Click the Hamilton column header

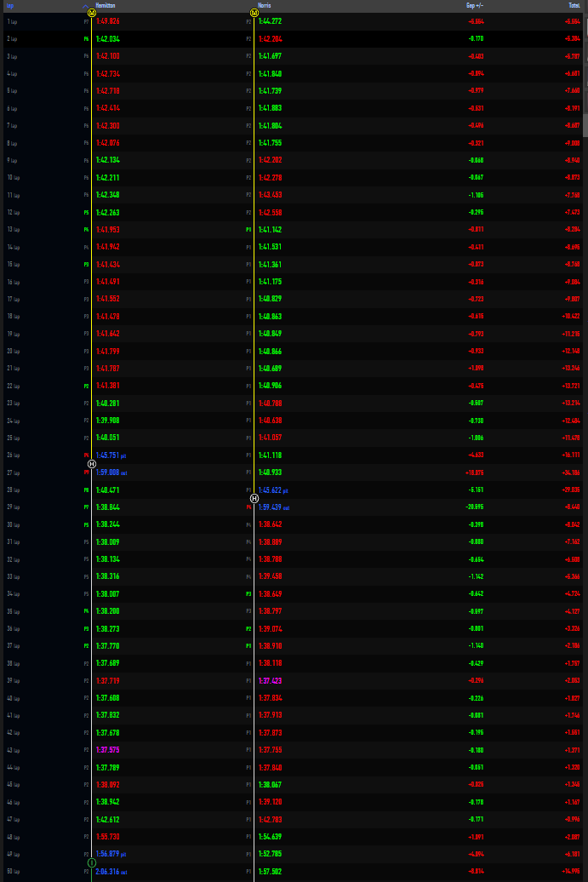tap(106, 6)
